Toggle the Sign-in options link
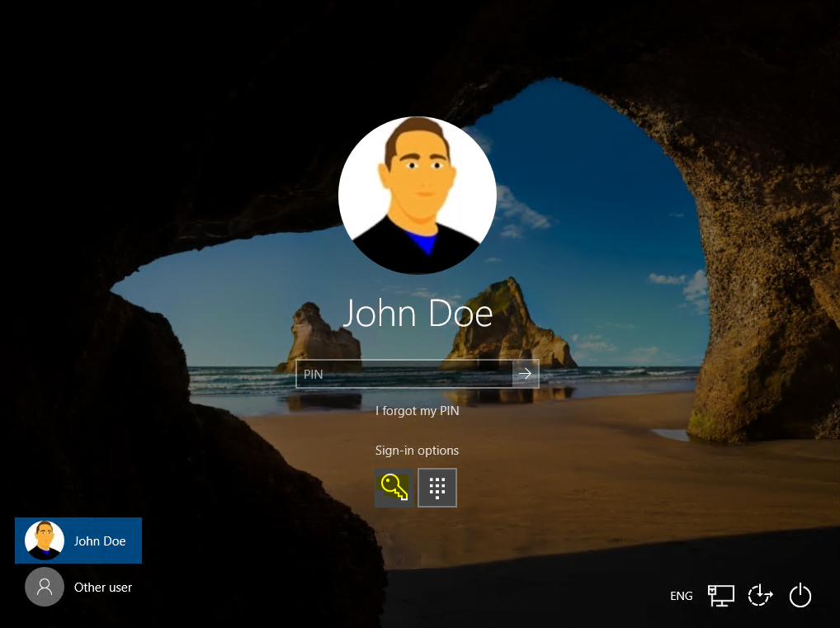Image resolution: width=840 pixels, height=628 pixels. (417, 450)
